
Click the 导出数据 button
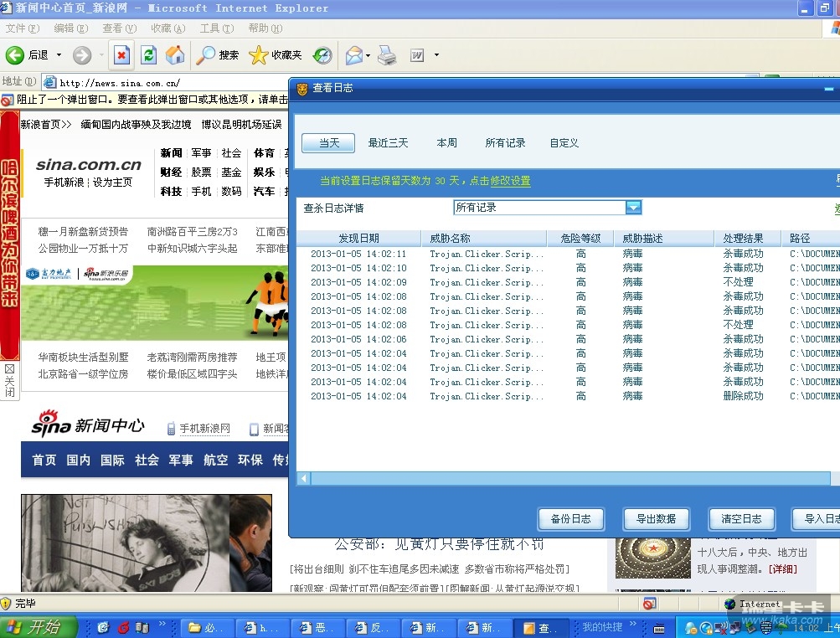tap(657, 518)
